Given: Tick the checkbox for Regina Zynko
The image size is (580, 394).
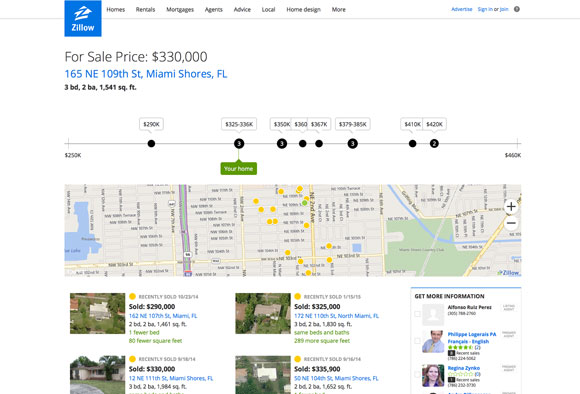Looking at the screenshot, I should pos(417,374).
